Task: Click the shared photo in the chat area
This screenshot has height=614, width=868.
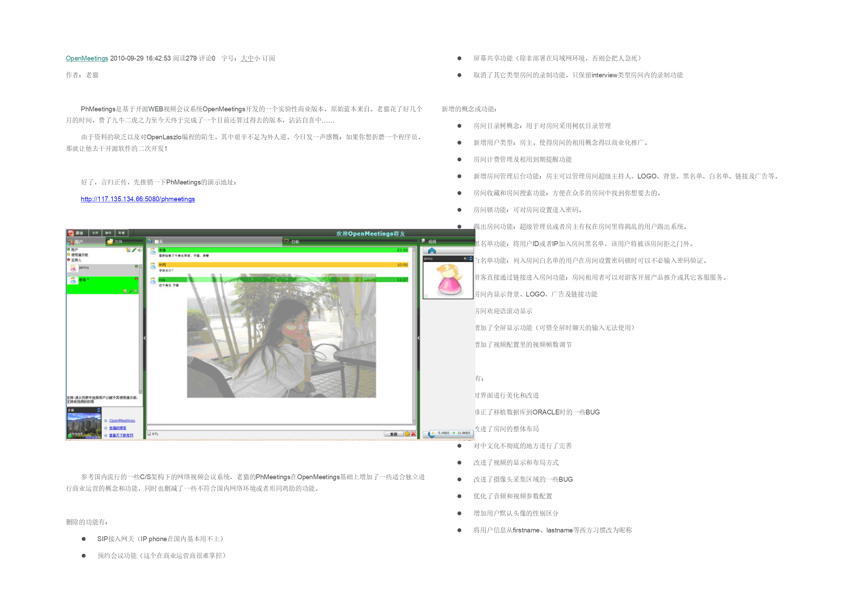Action: coord(281,335)
